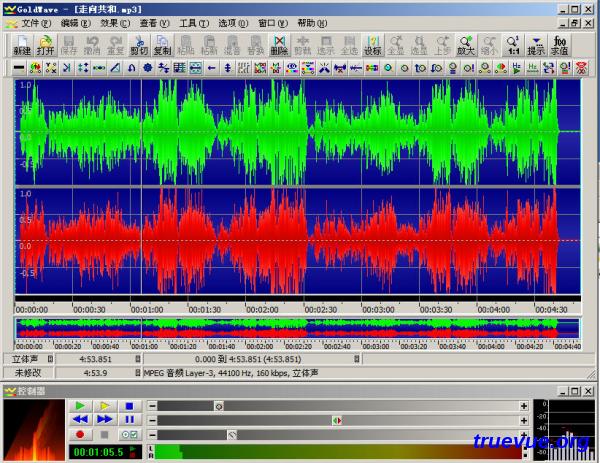Click the 删除 (Delete) toolbar button

[279, 46]
